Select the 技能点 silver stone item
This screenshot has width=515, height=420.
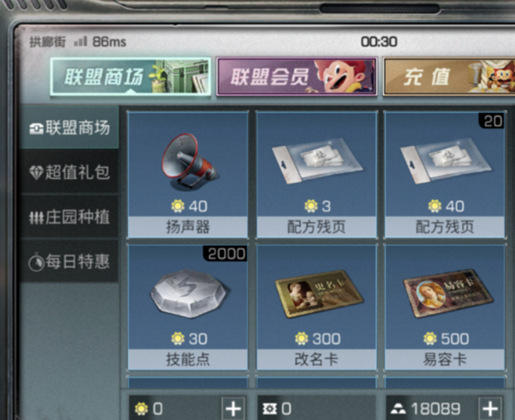pos(188,307)
